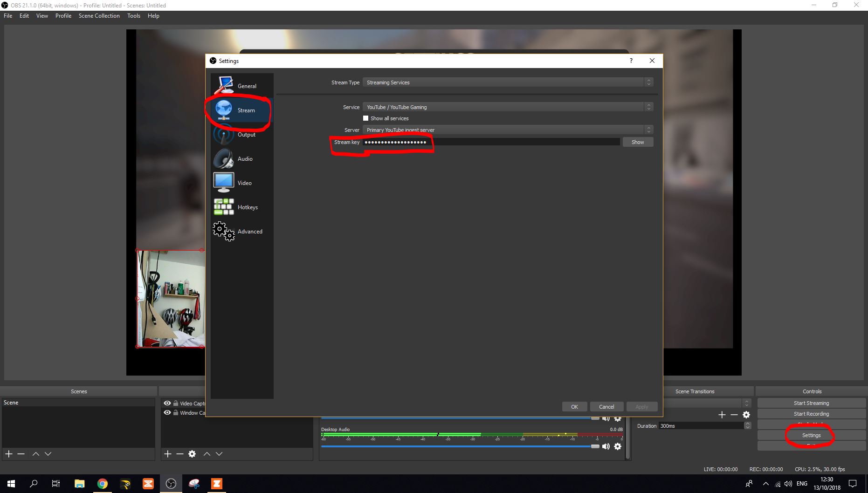The width and height of the screenshot is (868, 493).
Task: Open the File menu
Action: tap(8, 16)
